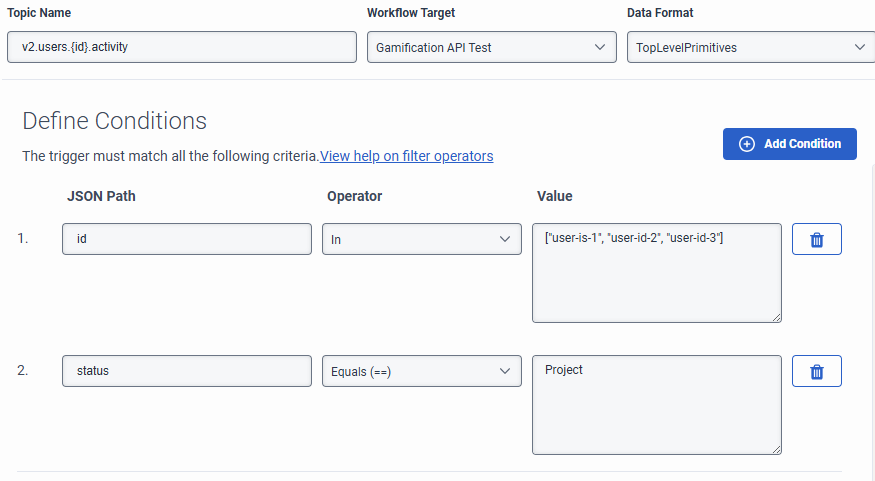The height and width of the screenshot is (481, 875).
Task: Click the resize grip of the Project value box
Action: 776,449
